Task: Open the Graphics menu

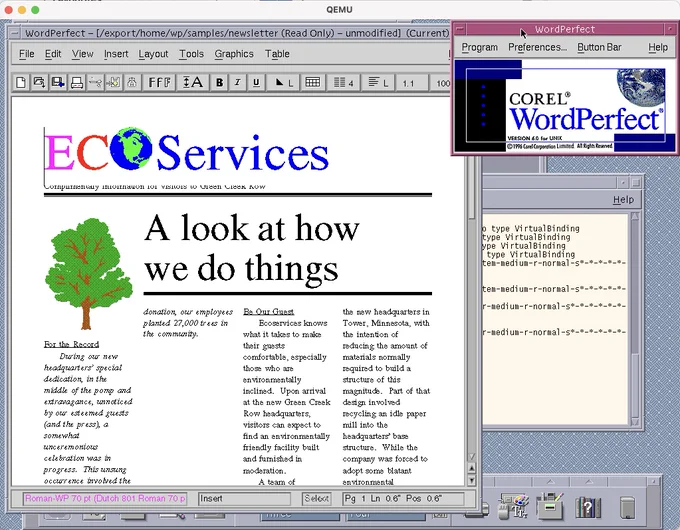Action: point(234,54)
